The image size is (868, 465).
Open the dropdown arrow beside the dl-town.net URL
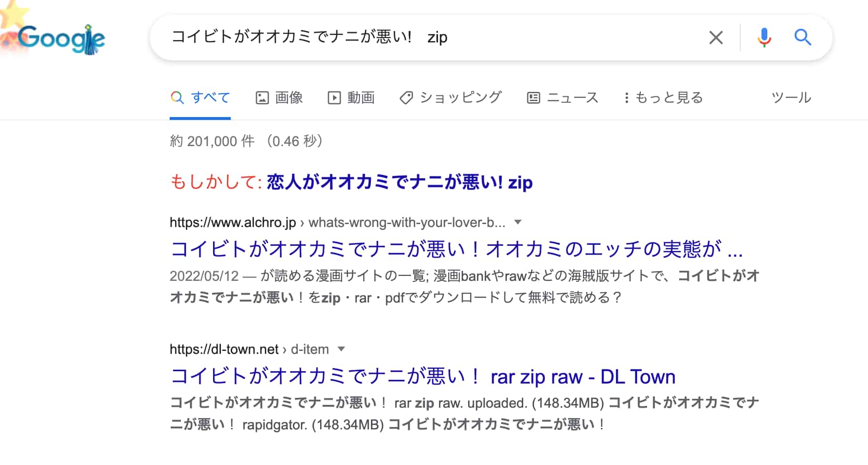(x=341, y=349)
